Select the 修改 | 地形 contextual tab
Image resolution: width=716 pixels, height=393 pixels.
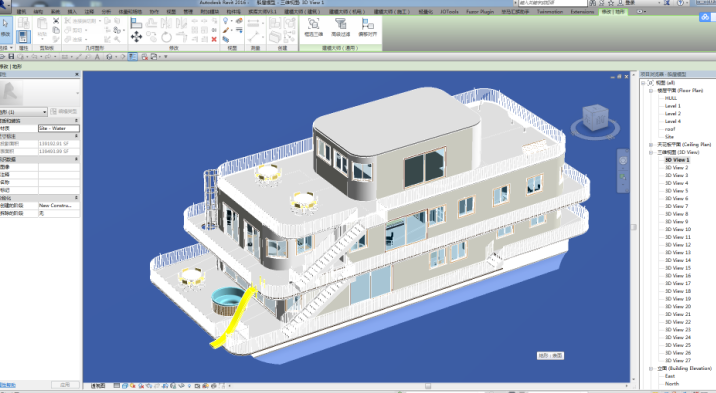pos(613,11)
